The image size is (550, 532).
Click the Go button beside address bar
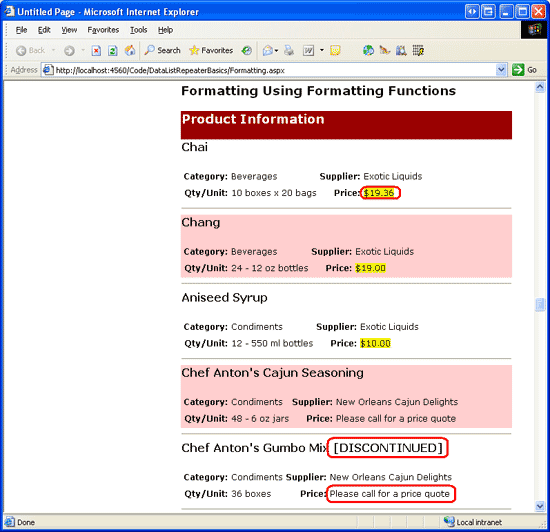525,70
